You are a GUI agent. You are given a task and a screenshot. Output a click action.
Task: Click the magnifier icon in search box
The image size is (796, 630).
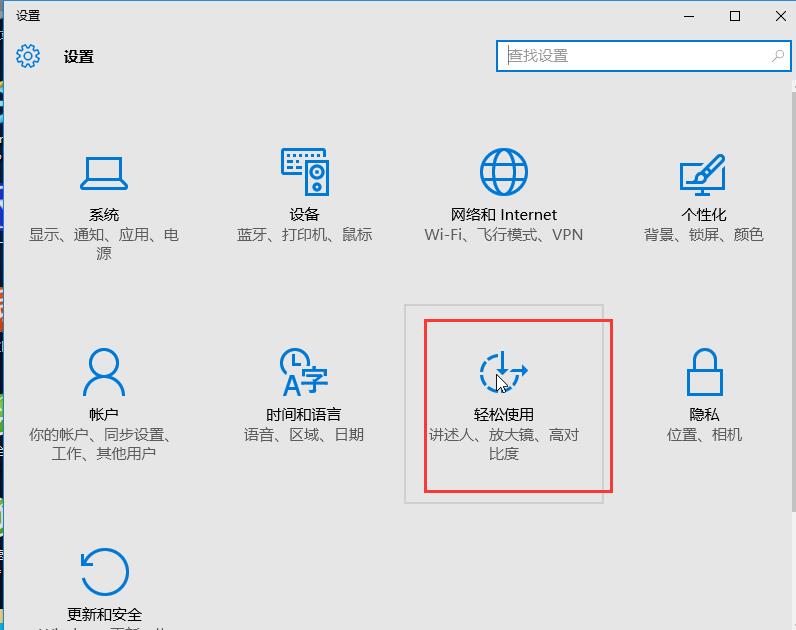point(778,56)
